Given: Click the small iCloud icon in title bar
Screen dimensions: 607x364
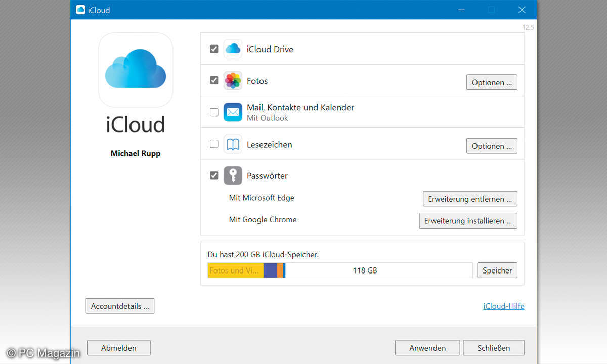Looking at the screenshot, I should click(80, 10).
